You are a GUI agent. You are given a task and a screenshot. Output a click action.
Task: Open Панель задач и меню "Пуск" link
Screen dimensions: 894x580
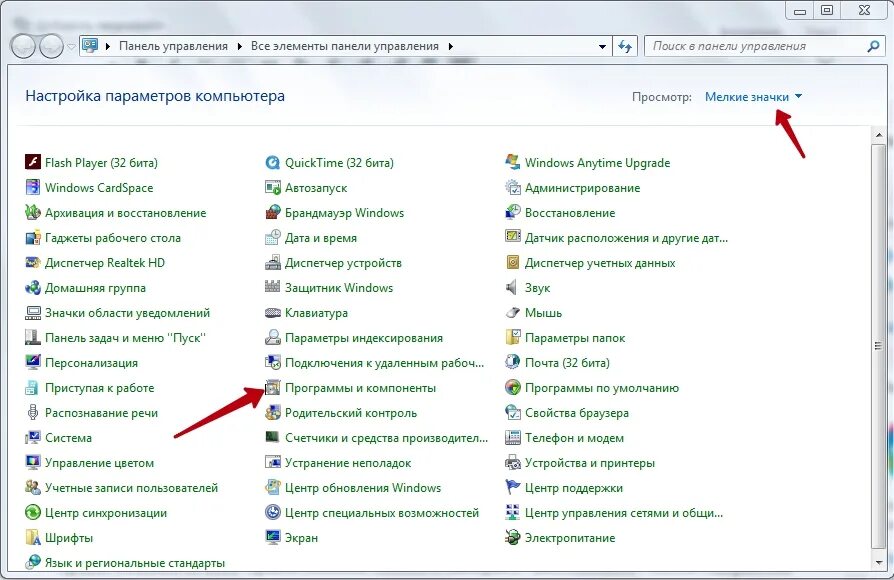pyautogui.click(x=125, y=338)
